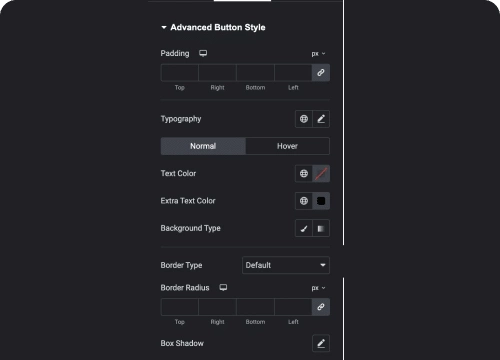Click the Typography global fonts globe icon

[304, 119]
